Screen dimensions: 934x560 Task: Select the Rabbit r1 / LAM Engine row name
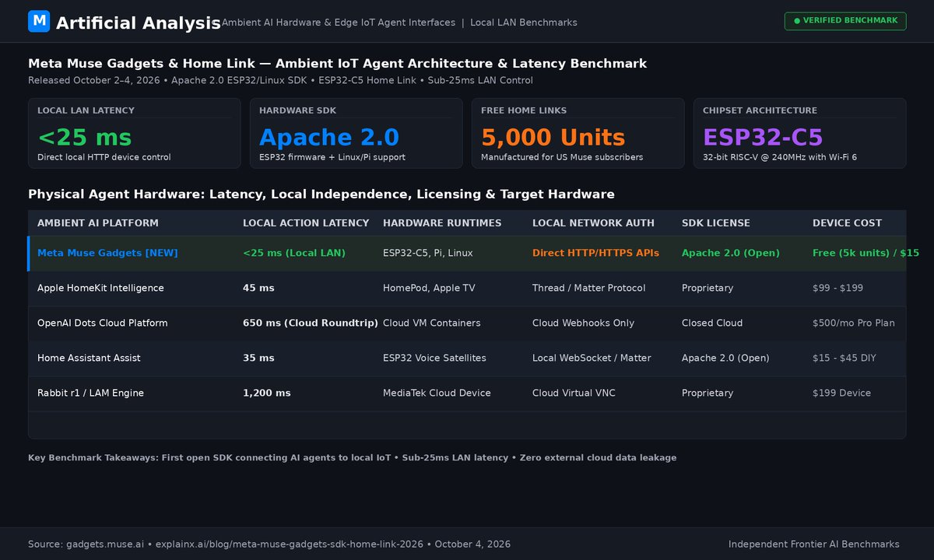point(90,393)
